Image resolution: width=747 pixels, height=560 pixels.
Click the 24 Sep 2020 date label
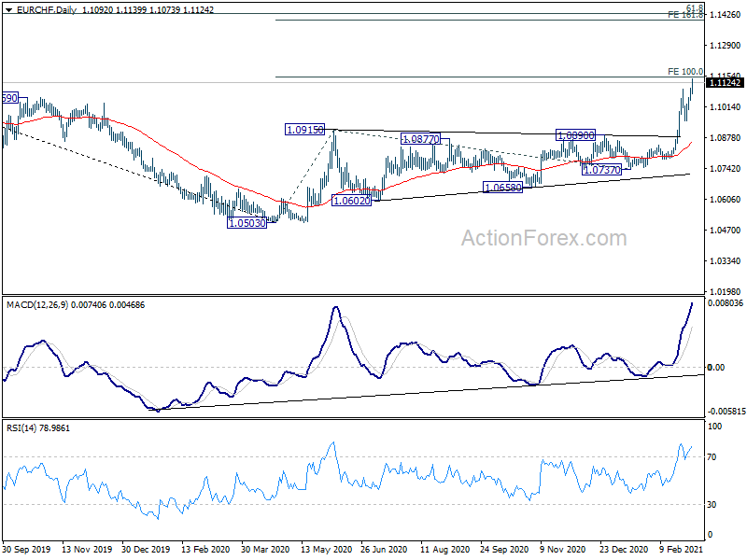click(504, 549)
